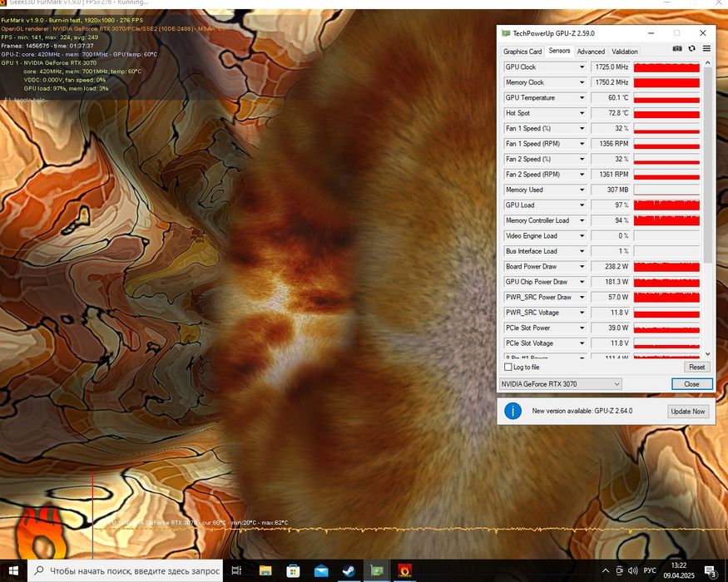Open GPU Chip Power Draw dropdown
The image size is (728, 582).
tap(582, 282)
